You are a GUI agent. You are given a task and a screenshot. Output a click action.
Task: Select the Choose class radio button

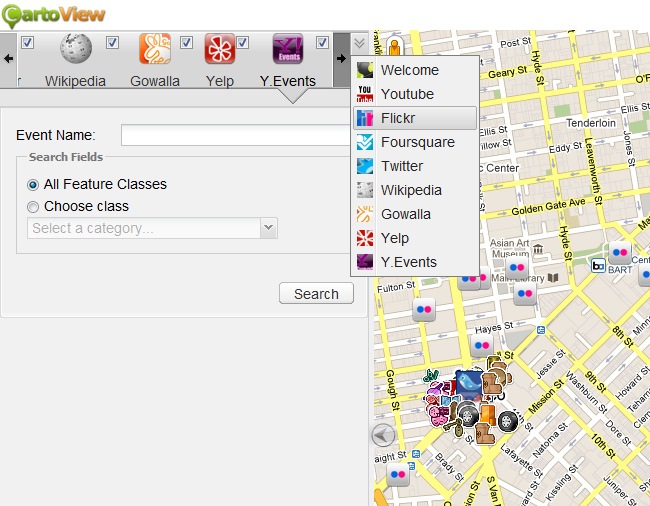34,206
